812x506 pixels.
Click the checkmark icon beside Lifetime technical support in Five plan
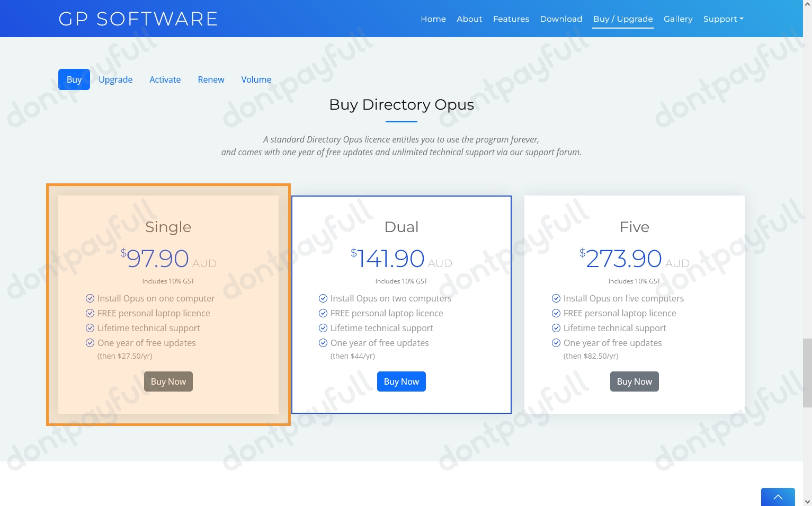[x=556, y=328]
